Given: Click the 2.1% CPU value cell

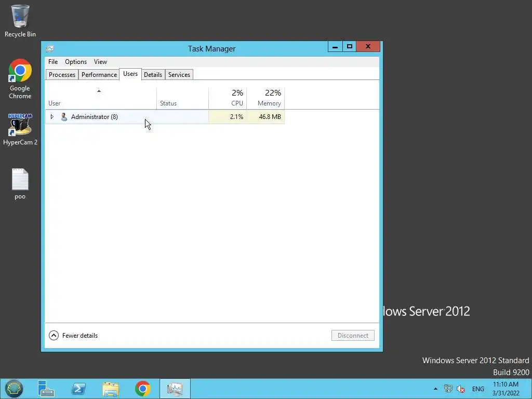Looking at the screenshot, I should tap(228, 117).
